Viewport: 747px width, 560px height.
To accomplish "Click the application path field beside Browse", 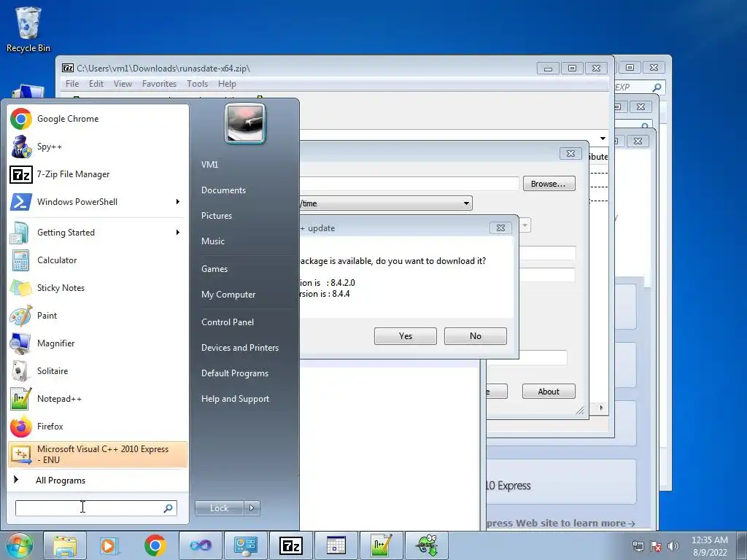I will (x=409, y=184).
